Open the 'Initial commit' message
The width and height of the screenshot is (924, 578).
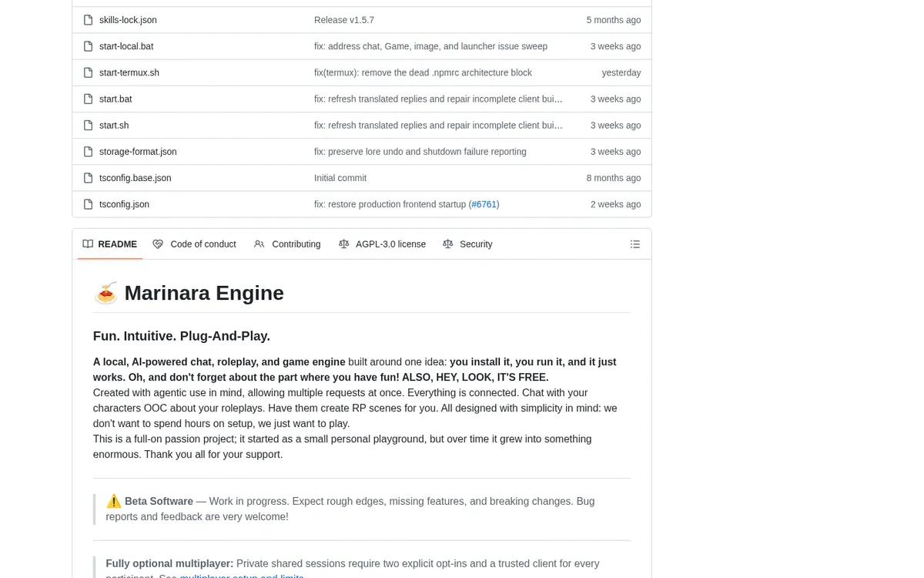(x=340, y=178)
